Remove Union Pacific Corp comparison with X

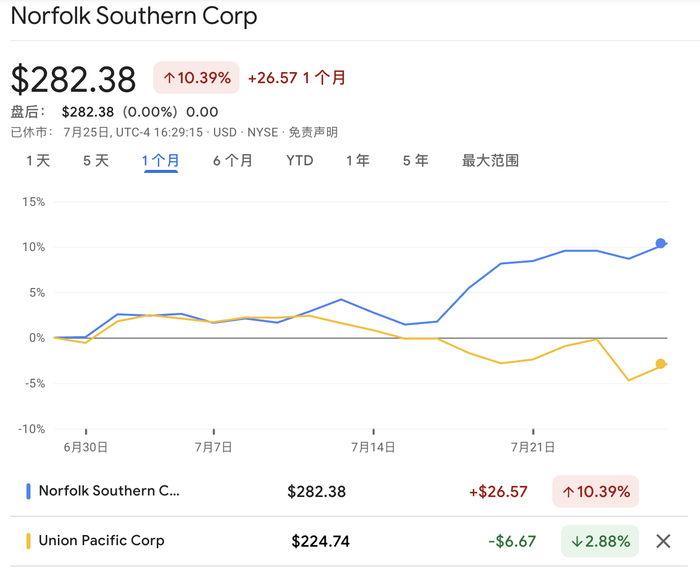[663, 541]
